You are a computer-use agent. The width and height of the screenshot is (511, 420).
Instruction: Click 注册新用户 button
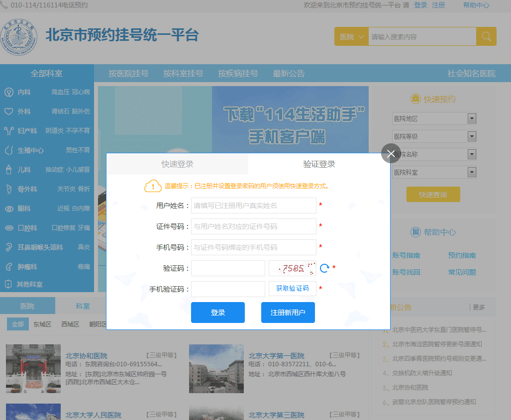point(288,313)
